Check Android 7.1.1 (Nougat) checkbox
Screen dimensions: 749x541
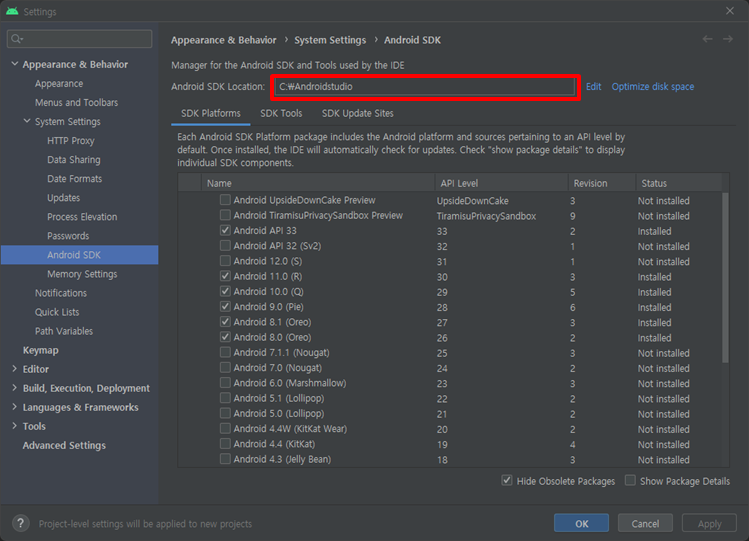[225, 352]
